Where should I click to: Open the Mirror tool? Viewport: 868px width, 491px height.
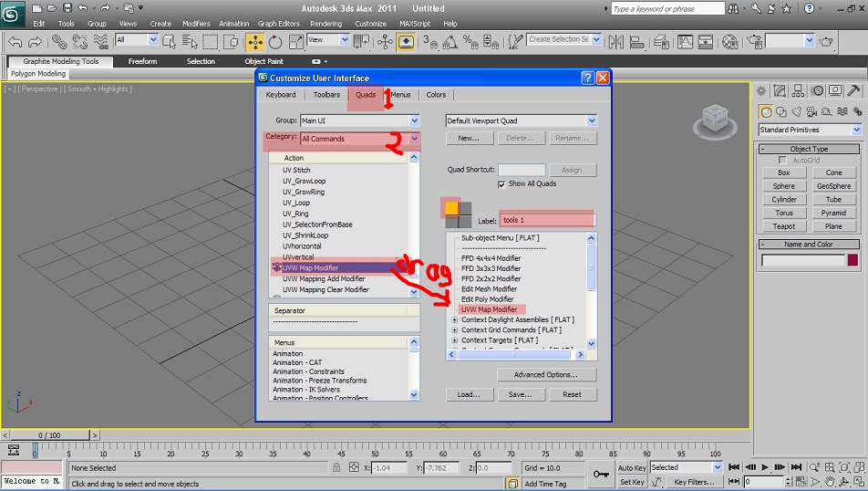pos(616,42)
